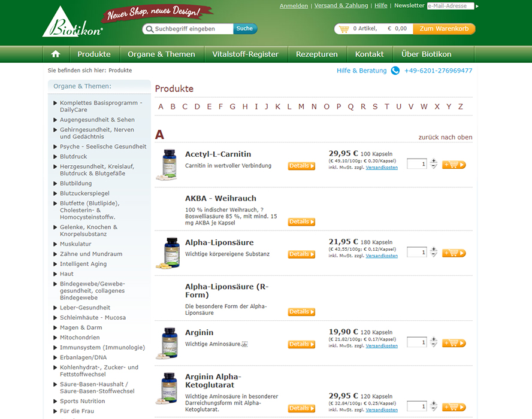Image resolution: width=532 pixels, height=419 pixels.
Task: Open Details for AKBA - Weihrauch
Action: pyautogui.click(x=301, y=221)
